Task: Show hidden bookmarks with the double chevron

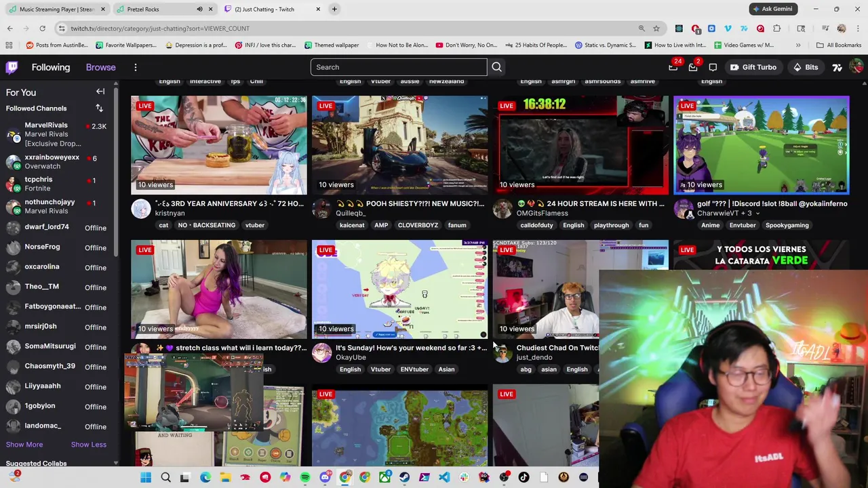Action: [x=798, y=45]
